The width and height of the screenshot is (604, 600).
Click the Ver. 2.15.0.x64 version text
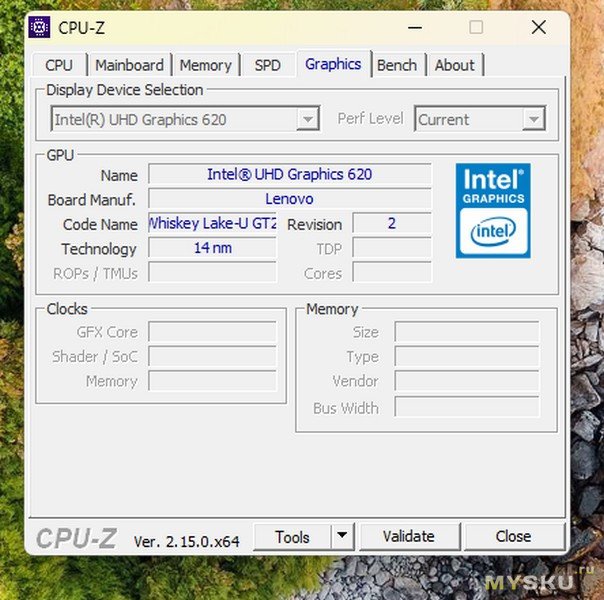(x=186, y=541)
